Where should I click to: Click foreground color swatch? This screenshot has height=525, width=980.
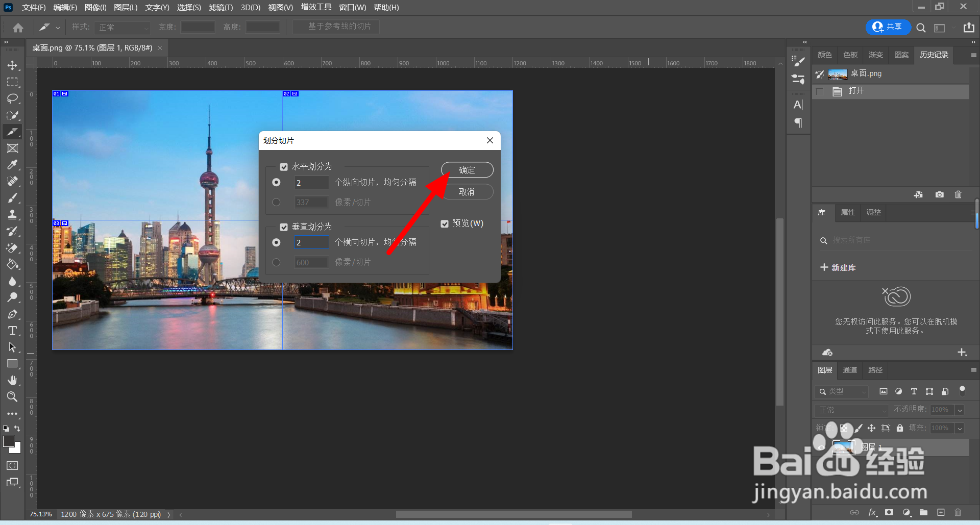pos(8,441)
